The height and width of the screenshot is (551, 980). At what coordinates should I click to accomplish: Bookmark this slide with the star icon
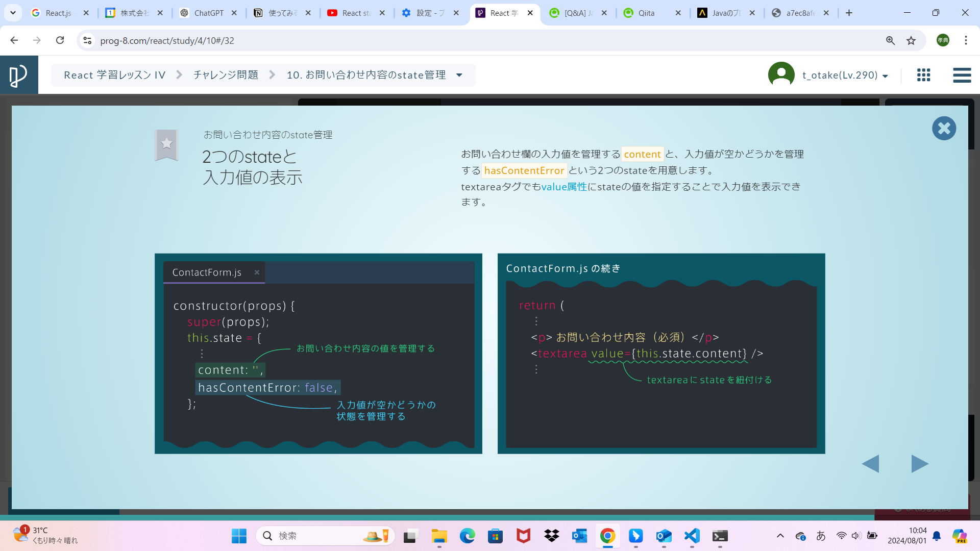click(166, 145)
